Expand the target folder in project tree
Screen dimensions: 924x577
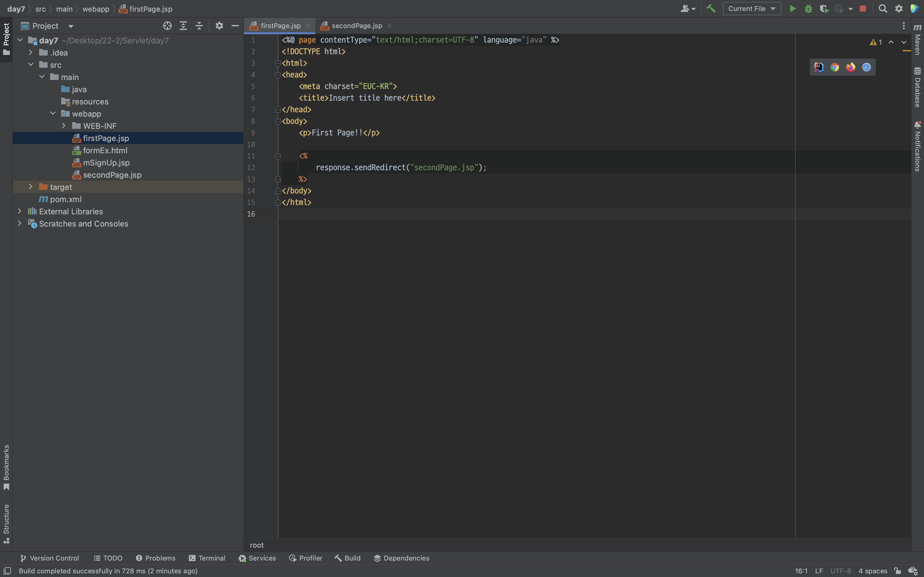(31, 187)
